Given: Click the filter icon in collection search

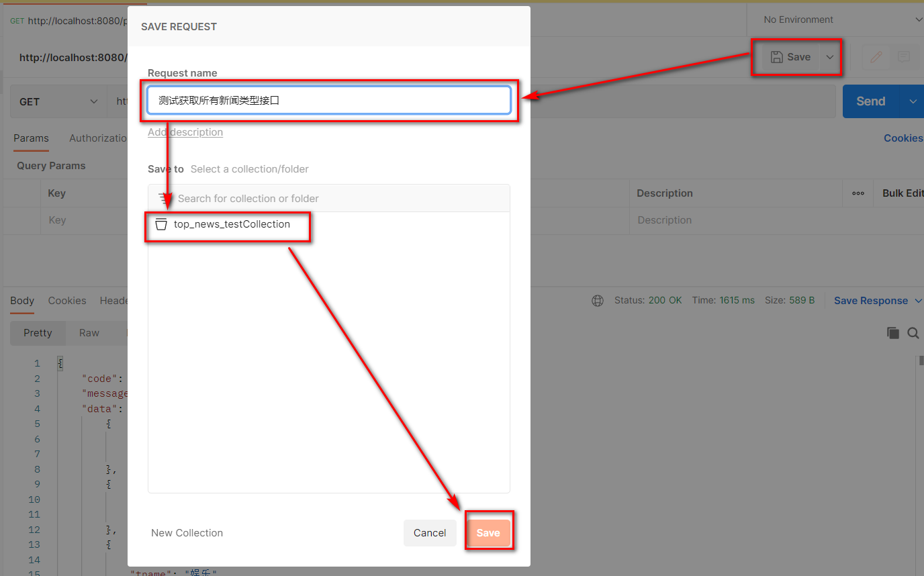Looking at the screenshot, I should [x=164, y=199].
